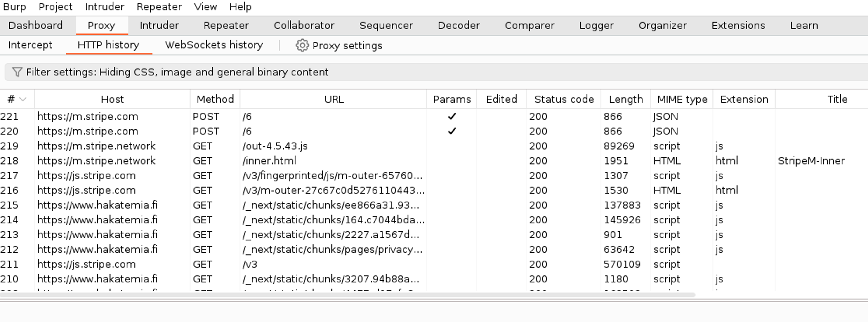Open the WebSockets history tab
The image size is (868, 322).
coord(214,45)
